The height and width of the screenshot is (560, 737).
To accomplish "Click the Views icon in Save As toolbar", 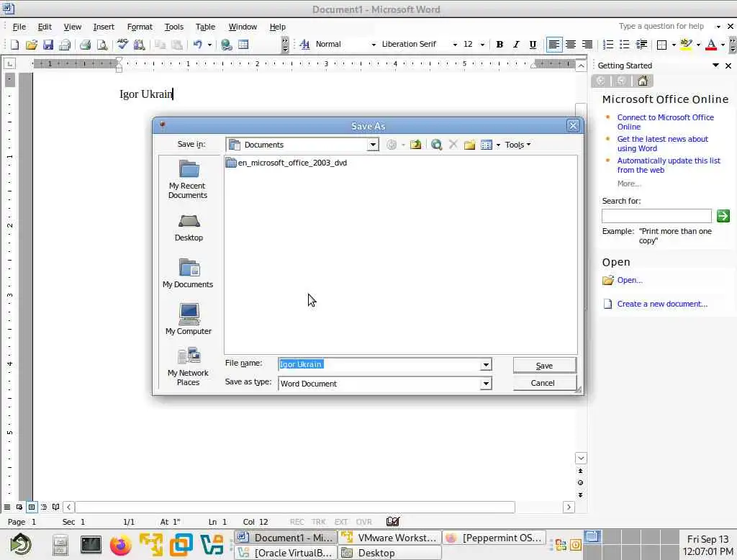I will [487, 145].
